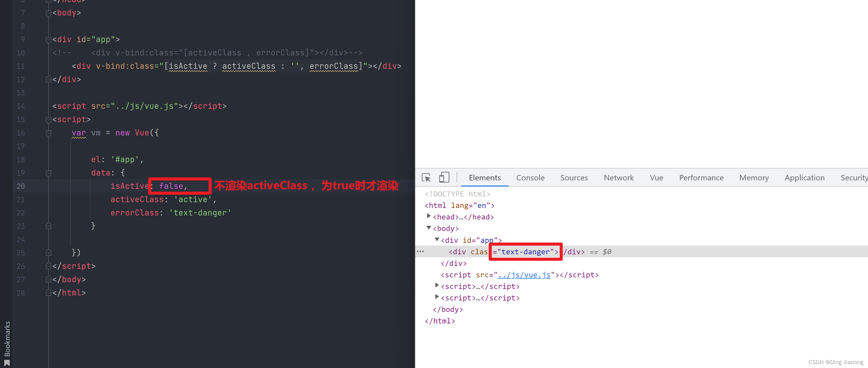Open the Application tab
The image size is (868, 368).
[x=804, y=178]
